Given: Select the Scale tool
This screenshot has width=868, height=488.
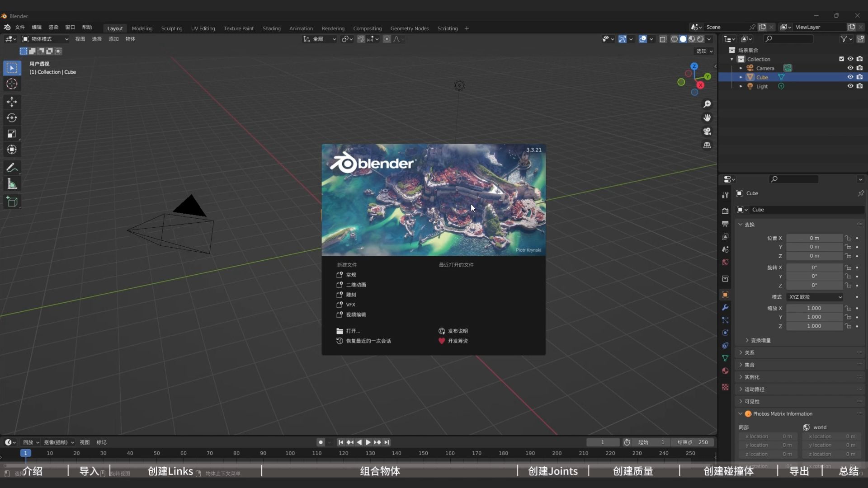Looking at the screenshot, I should click(x=12, y=134).
